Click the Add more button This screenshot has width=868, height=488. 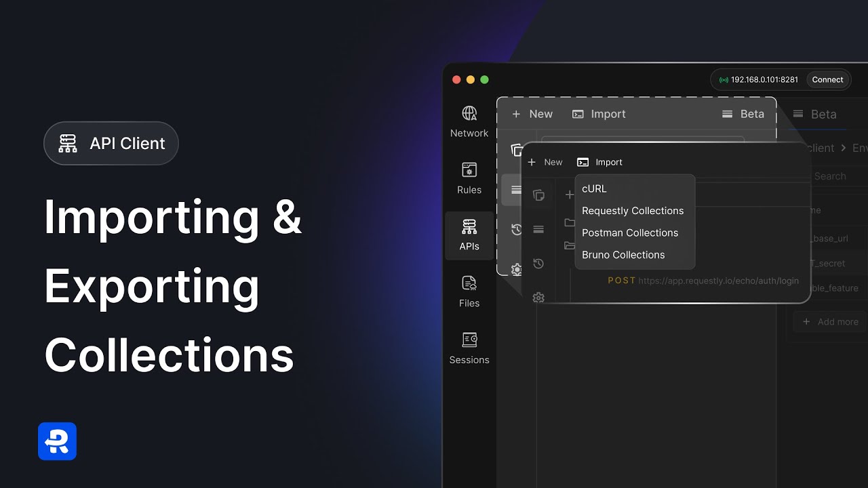(830, 322)
